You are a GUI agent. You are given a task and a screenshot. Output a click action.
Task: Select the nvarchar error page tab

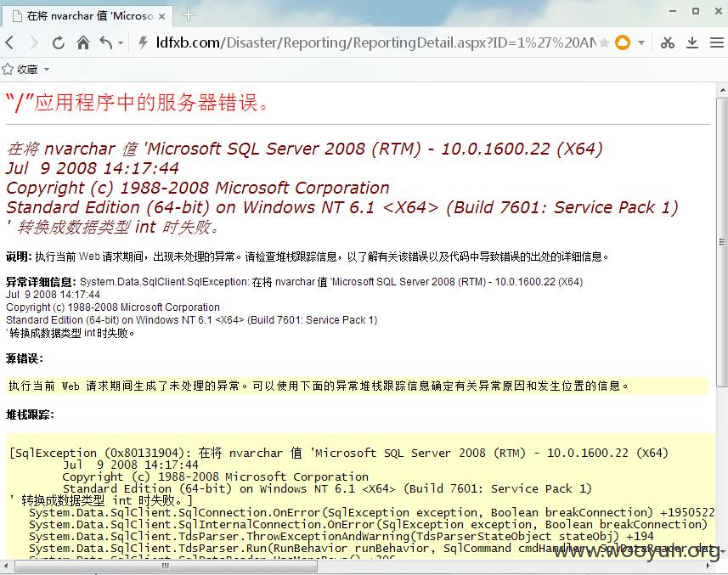point(88,16)
